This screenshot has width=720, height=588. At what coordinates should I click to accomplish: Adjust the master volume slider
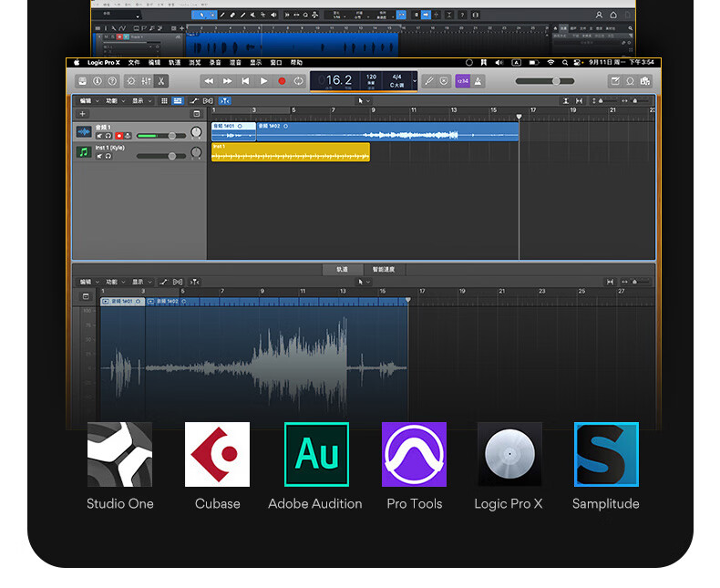556,81
